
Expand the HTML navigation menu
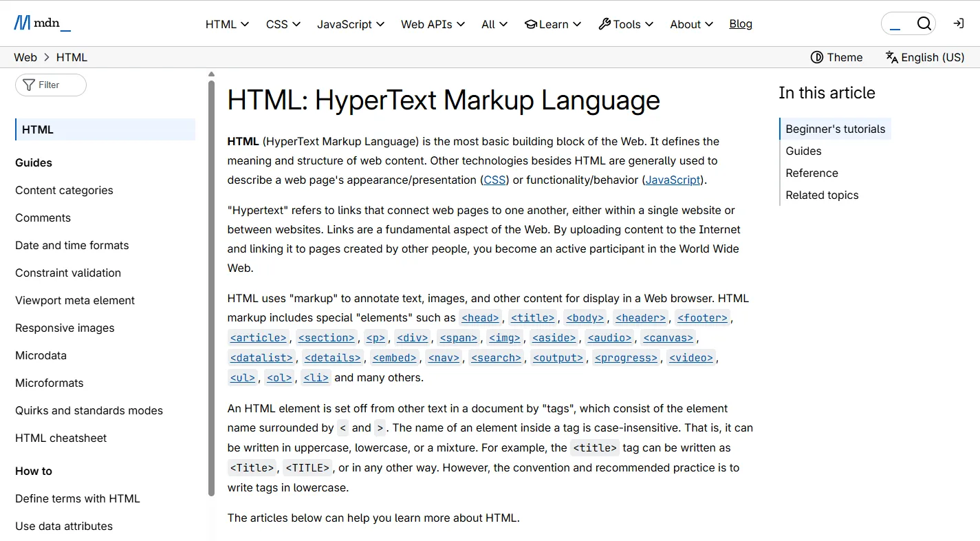(227, 24)
